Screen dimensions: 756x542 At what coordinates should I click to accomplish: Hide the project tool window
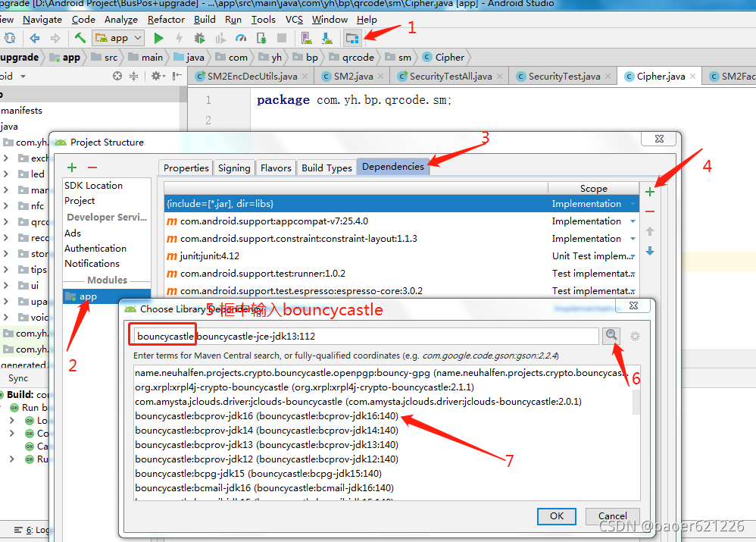tap(177, 76)
